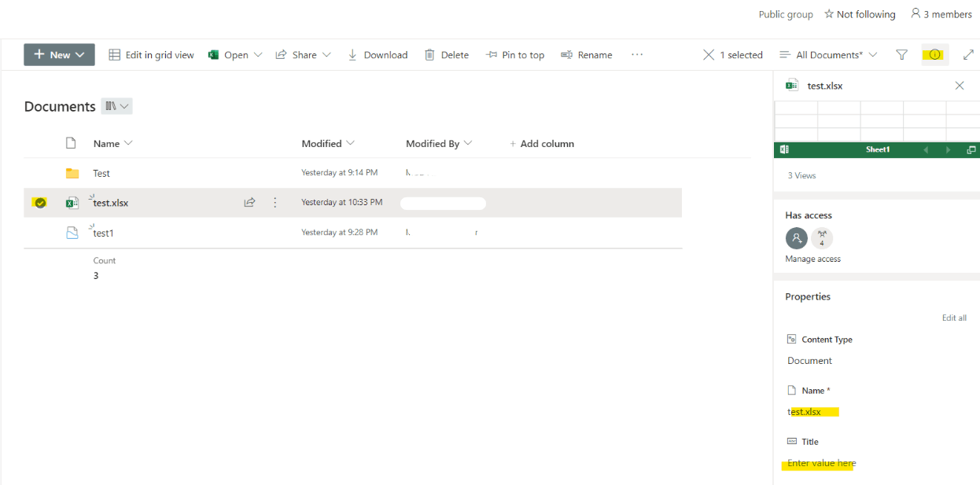Rename the selected file
The width and height of the screenshot is (980, 485).
[587, 55]
